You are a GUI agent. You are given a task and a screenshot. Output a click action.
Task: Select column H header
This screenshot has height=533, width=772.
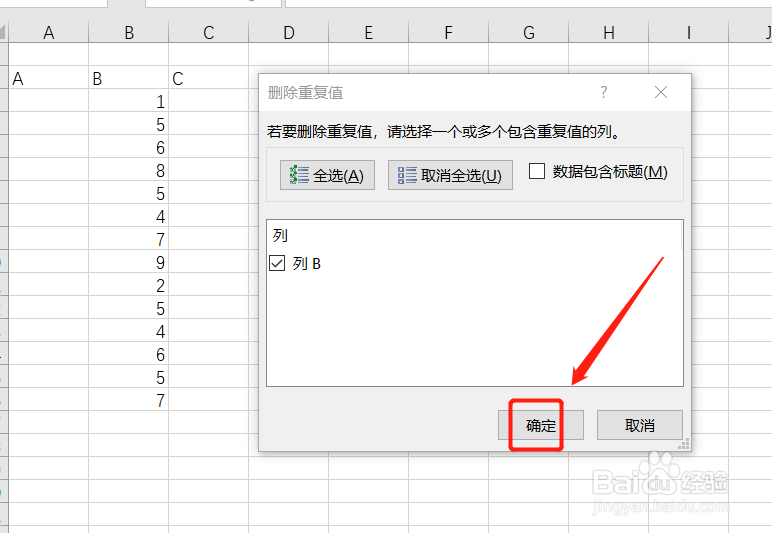pyautogui.click(x=609, y=32)
